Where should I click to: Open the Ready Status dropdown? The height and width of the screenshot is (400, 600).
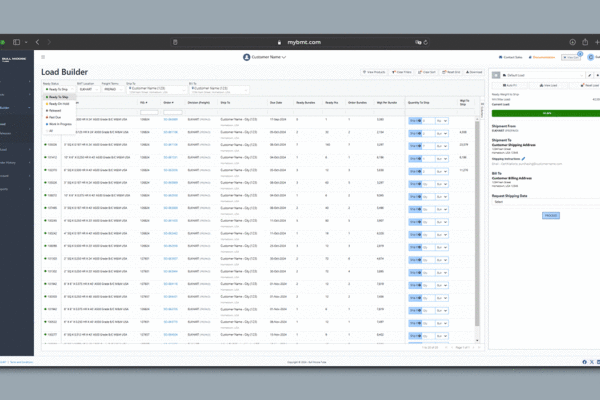57,88
